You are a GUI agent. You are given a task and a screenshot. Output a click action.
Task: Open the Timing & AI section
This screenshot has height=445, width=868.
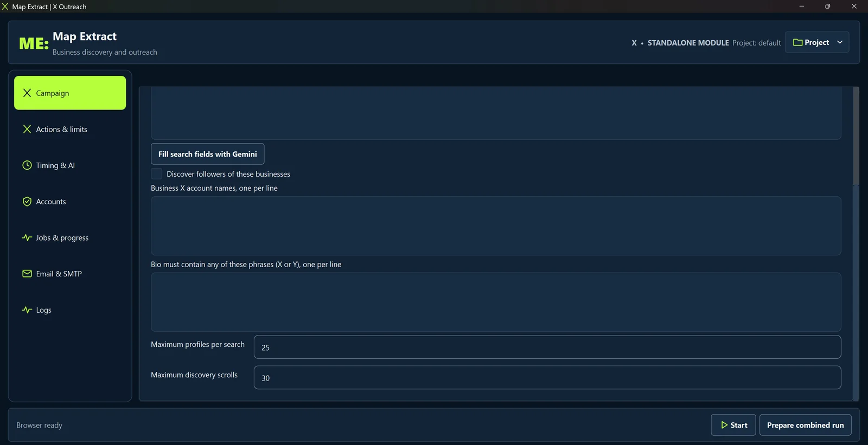click(70, 165)
